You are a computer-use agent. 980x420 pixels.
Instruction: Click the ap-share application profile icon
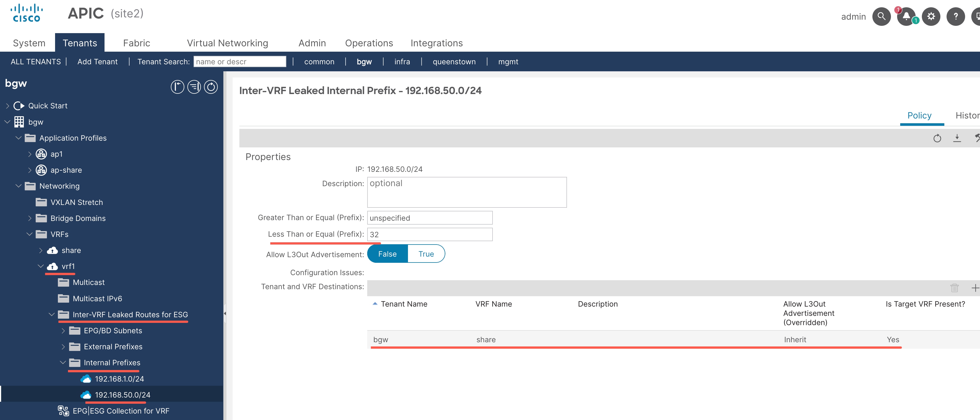41,170
